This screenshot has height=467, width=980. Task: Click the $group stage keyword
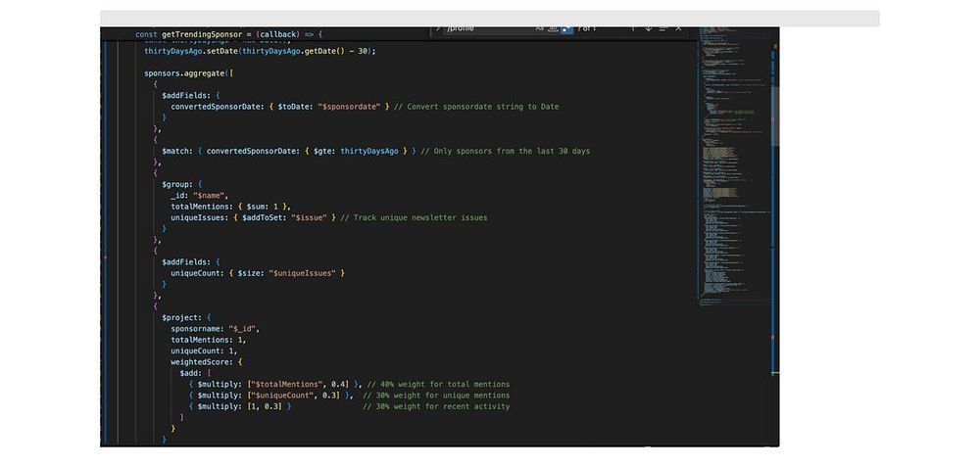click(178, 183)
